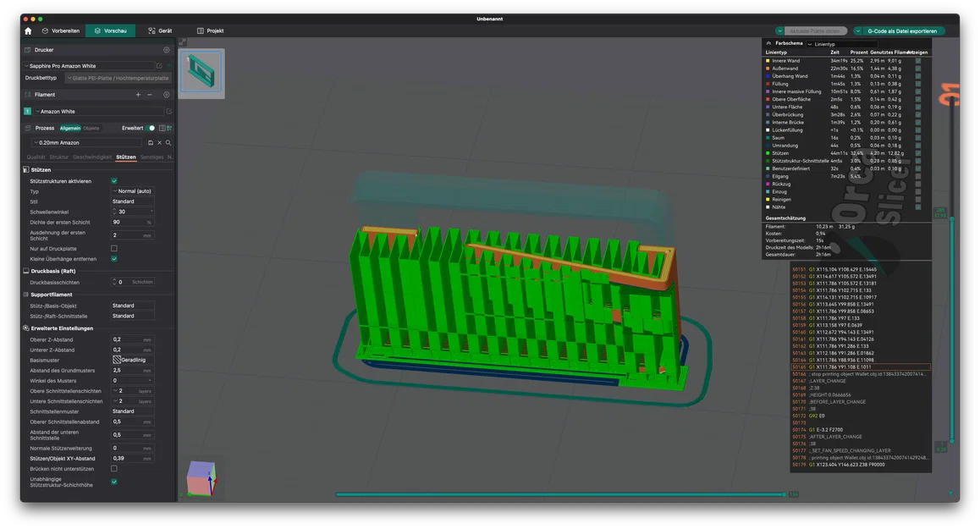Open printer settings via the Drucker gear icon
The height and width of the screenshot is (529, 980).
point(167,50)
